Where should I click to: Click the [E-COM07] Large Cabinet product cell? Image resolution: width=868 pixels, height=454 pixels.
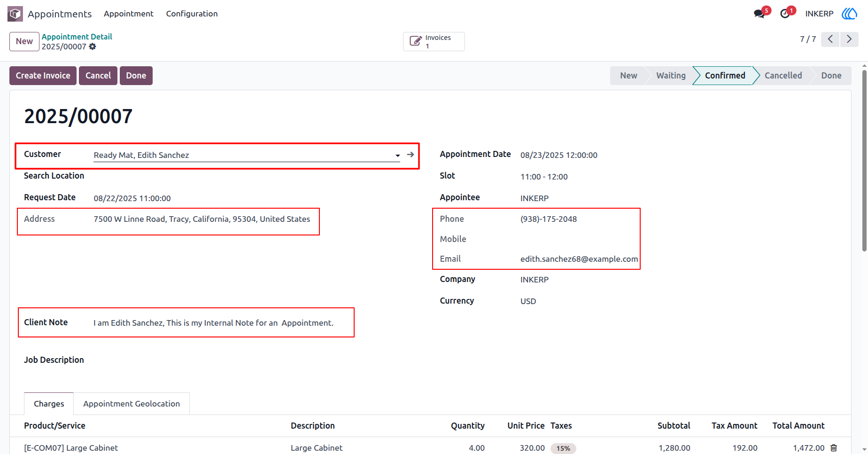[x=71, y=448]
